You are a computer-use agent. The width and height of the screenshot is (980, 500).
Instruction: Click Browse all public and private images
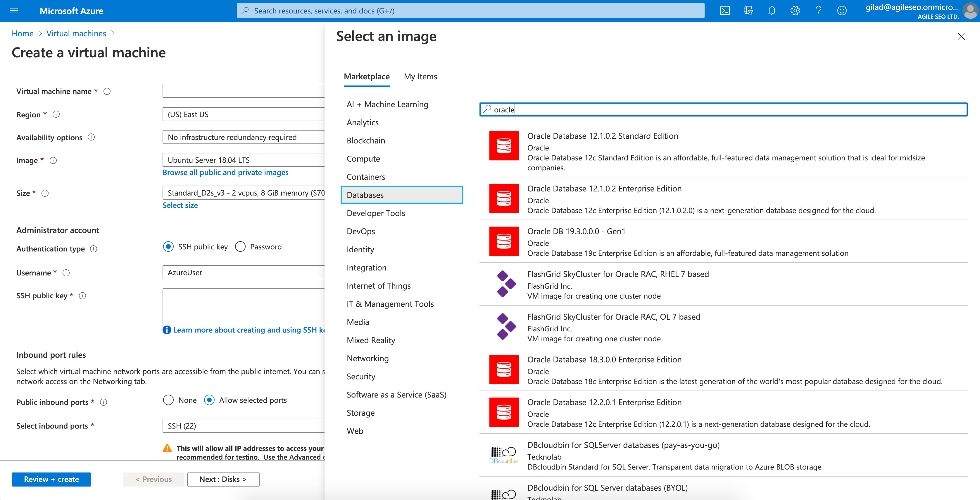(225, 172)
